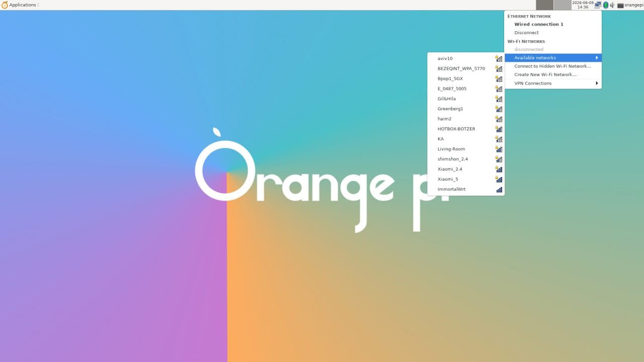The image size is (644, 362).
Task: Connect to the BEZEQINT_WPA_5770 network
Action: pos(466,68)
